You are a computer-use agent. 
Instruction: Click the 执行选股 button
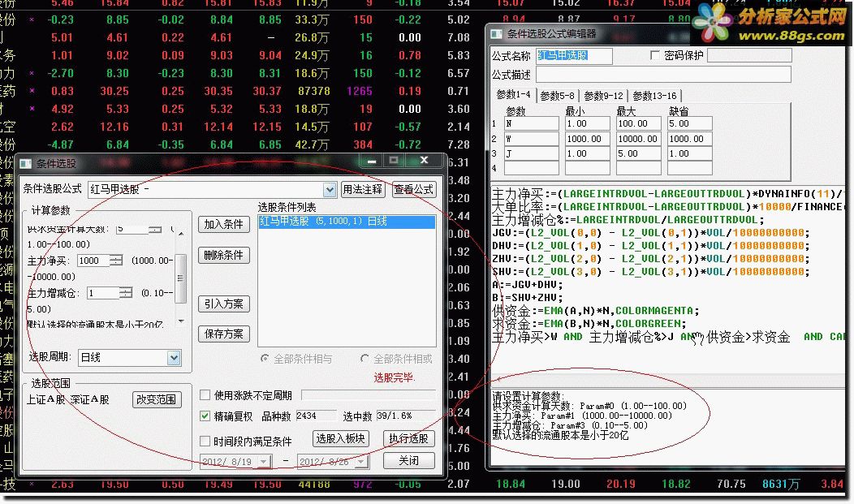click(409, 438)
